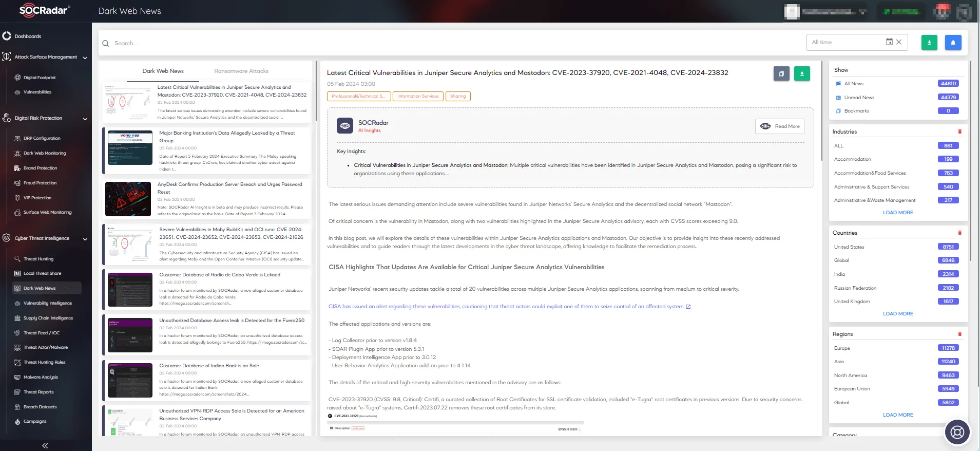This screenshot has height=451, width=980.
Task: Load more countries
Action: pyautogui.click(x=898, y=314)
